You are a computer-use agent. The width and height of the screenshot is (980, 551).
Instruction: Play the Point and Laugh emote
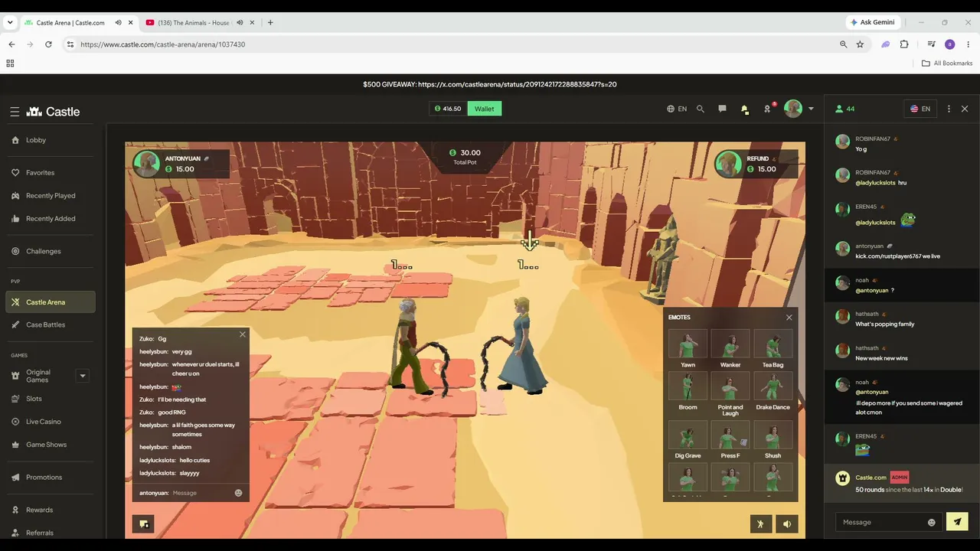pyautogui.click(x=730, y=393)
